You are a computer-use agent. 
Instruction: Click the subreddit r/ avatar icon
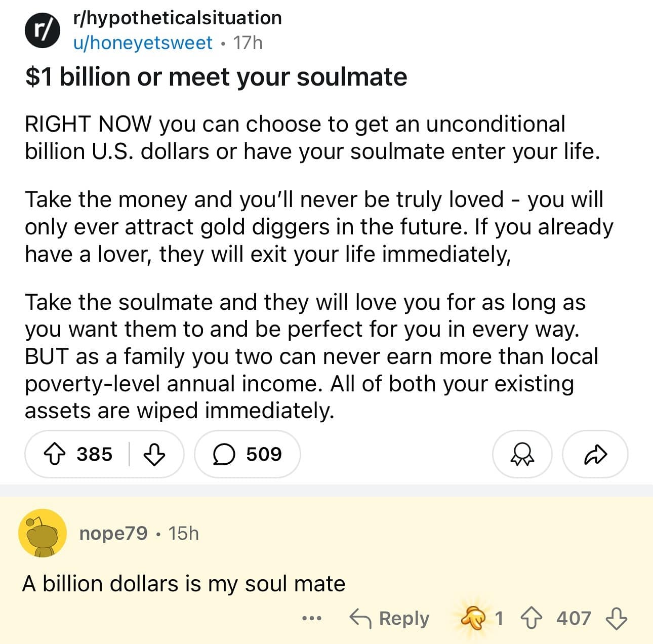click(x=43, y=30)
